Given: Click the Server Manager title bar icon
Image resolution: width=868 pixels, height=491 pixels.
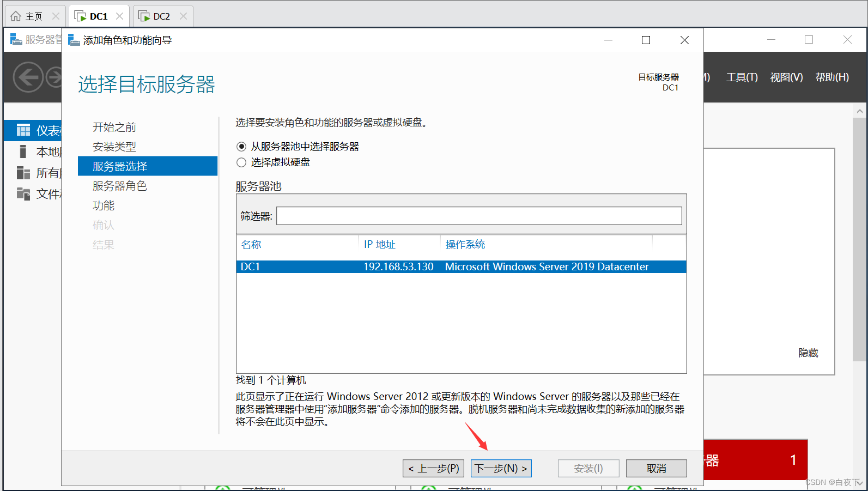Looking at the screenshot, I should [x=16, y=39].
